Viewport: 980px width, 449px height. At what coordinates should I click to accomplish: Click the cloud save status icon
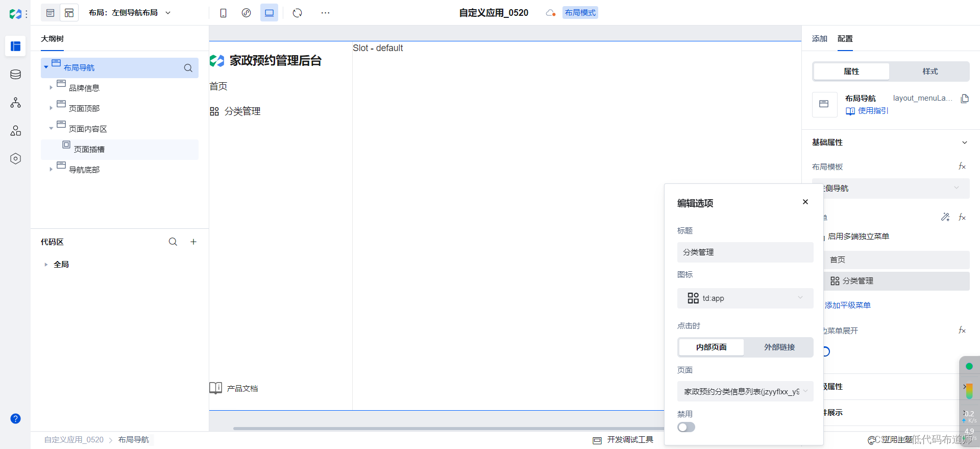551,13
